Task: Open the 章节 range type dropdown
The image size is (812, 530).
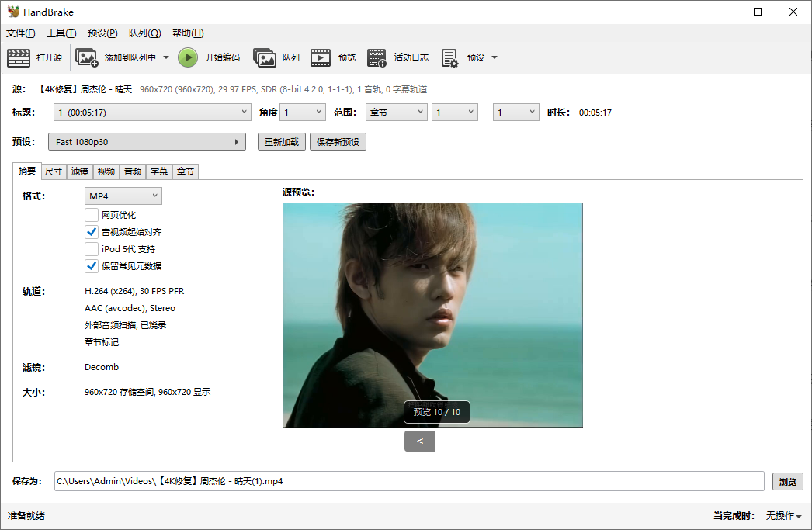Action: (396, 113)
